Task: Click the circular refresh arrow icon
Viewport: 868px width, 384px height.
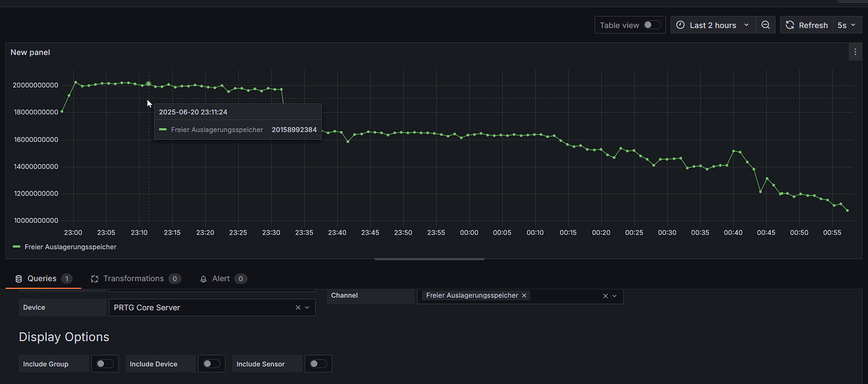Action: click(x=789, y=25)
